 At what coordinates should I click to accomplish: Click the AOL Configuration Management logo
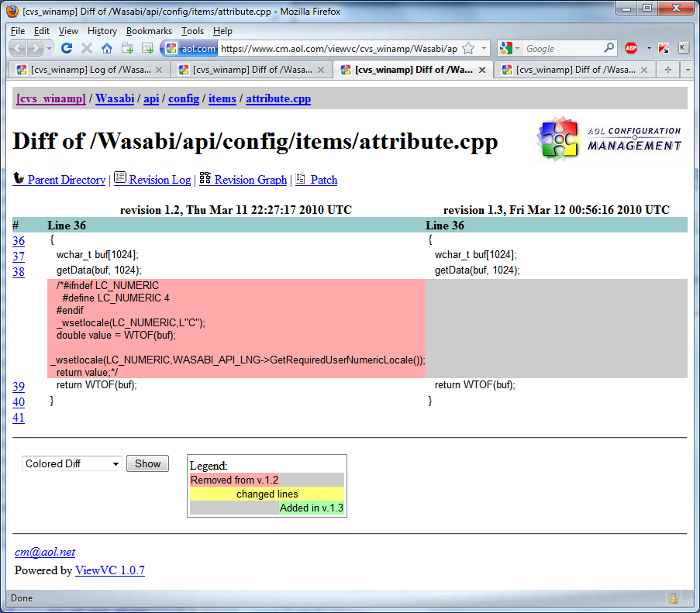click(x=609, y=139)
